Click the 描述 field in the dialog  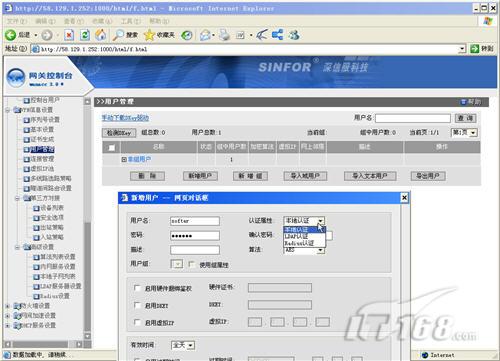195,250
